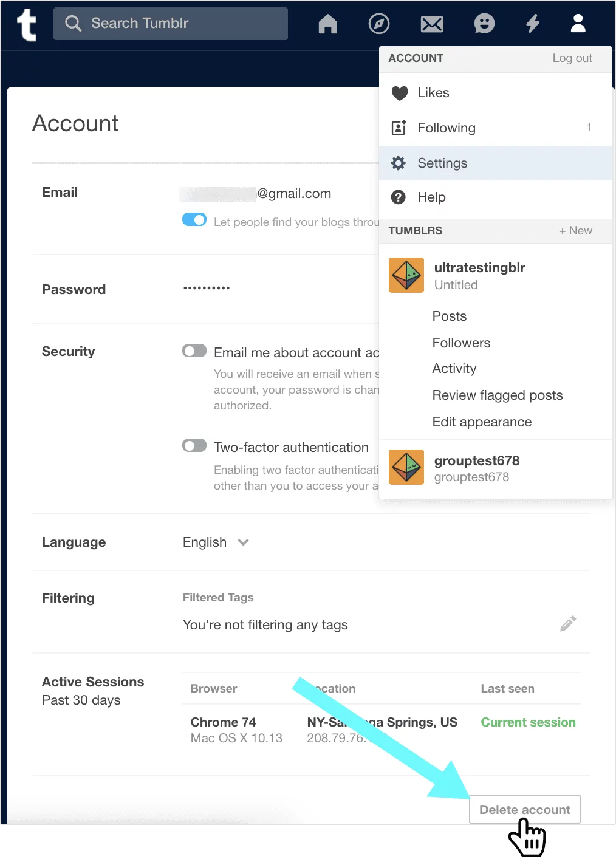Open the Messaging chat icon

pyautogui.click(x=484, y=24)
